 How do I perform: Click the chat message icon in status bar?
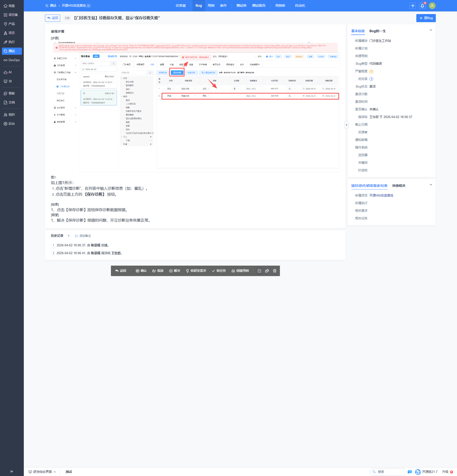click(410, 472)
